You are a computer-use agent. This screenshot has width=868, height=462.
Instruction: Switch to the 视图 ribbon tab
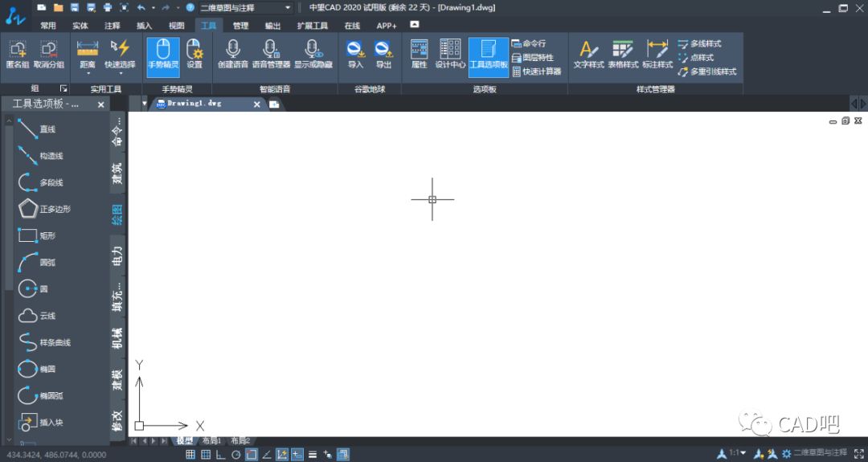point(177,26)
